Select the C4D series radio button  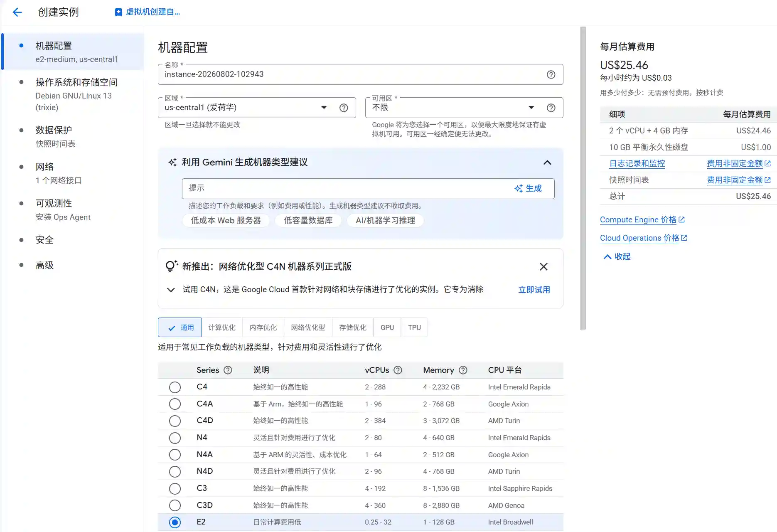tap(175, 421)
